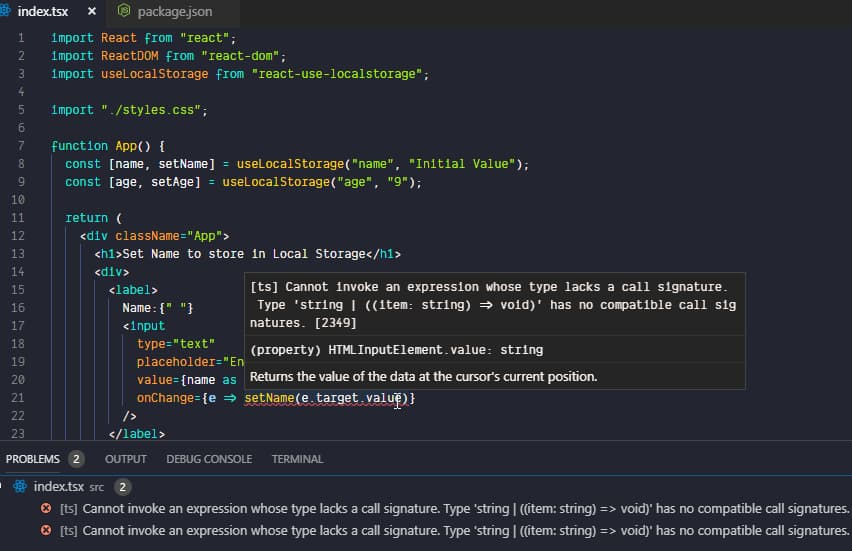The width and height of the screenshot is (852, 551).
Task: Click the first error icon in Problems
Action: [46, 509]
